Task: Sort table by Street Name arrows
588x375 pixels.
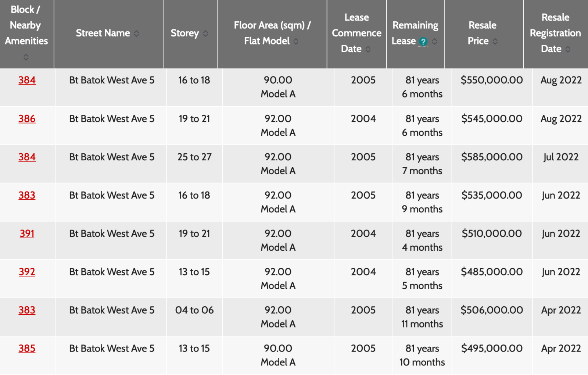Action: 136,33
